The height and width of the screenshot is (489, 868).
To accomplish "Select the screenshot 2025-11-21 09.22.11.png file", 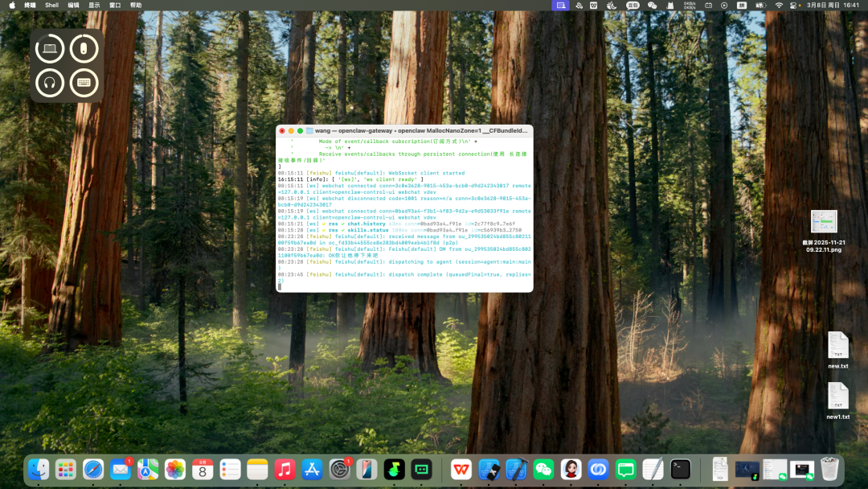I will [824, 231].
